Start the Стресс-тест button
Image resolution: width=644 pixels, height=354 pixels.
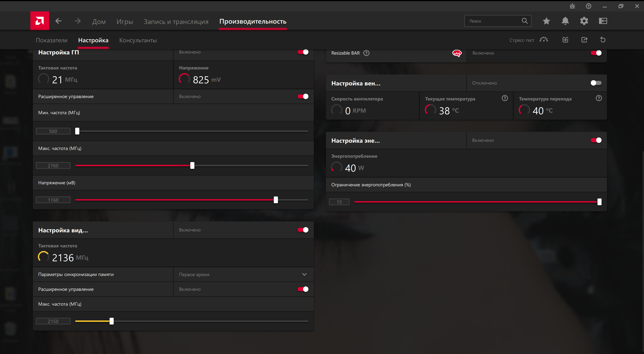coord(528,40)
